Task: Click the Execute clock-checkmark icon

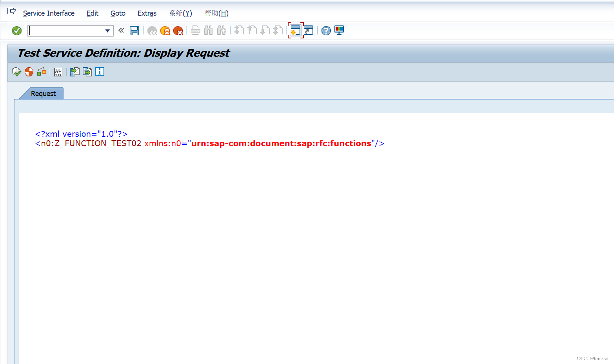Action: [x=16, y=72]
